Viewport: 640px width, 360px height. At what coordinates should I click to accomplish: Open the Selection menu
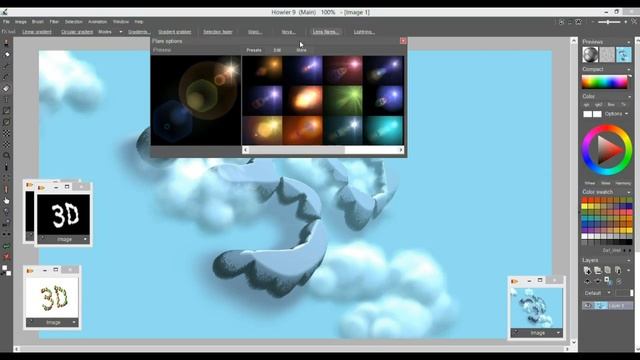pos(73,22)
